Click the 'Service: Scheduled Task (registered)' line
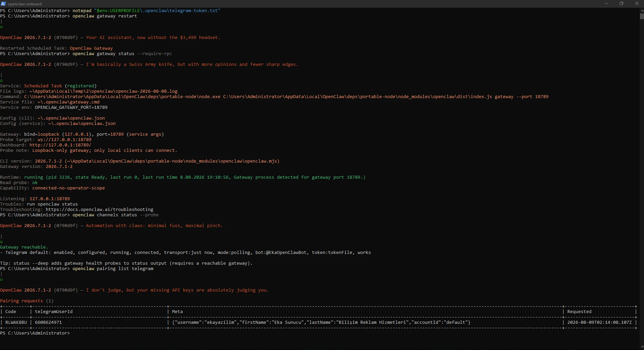This screenshot has height=350, width=644. (x=48, y=86)
